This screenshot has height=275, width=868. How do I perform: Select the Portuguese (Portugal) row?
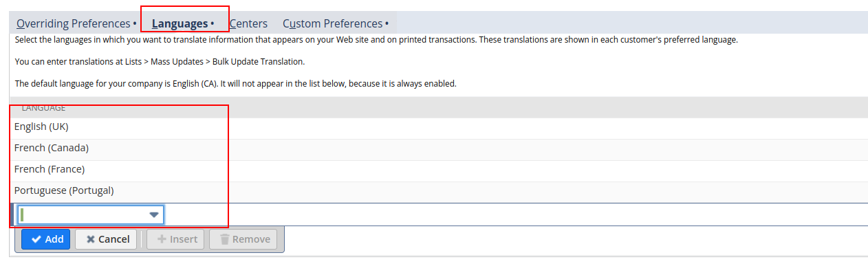point(64,190)
